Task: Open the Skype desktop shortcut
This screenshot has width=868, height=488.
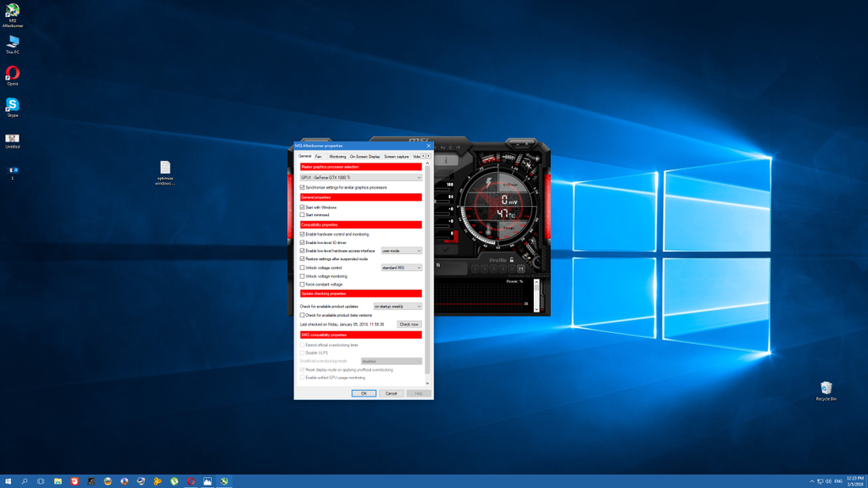Action: [13, 105]
